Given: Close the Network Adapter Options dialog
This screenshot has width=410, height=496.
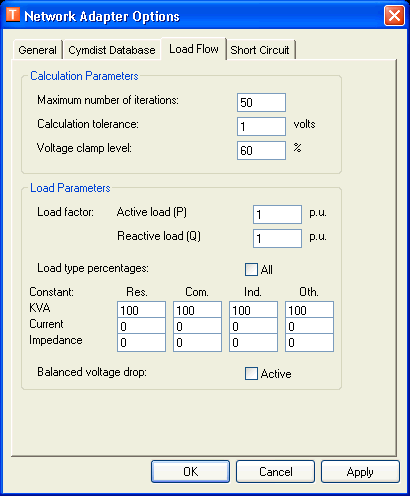Looking at the screenshot, I should click(394, 15).
